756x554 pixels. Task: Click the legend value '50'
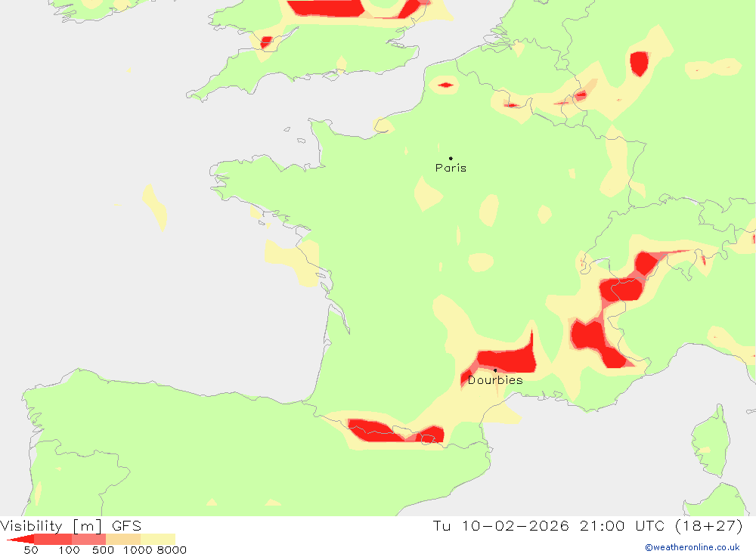(x=31, y=550)
